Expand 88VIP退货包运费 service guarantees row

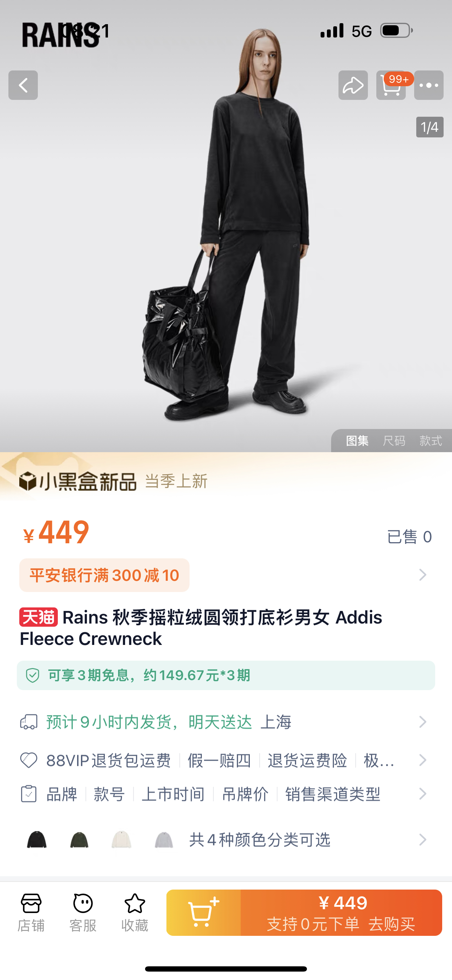point(226,760)
